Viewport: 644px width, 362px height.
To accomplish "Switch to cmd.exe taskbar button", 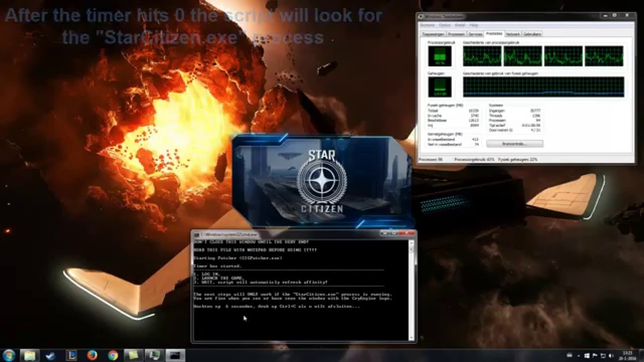I will [176, 355].
